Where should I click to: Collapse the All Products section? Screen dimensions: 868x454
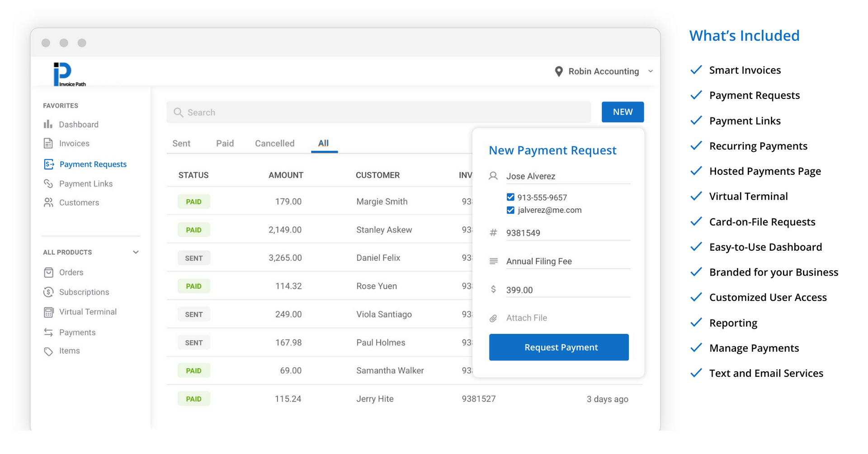pos(136,252)
